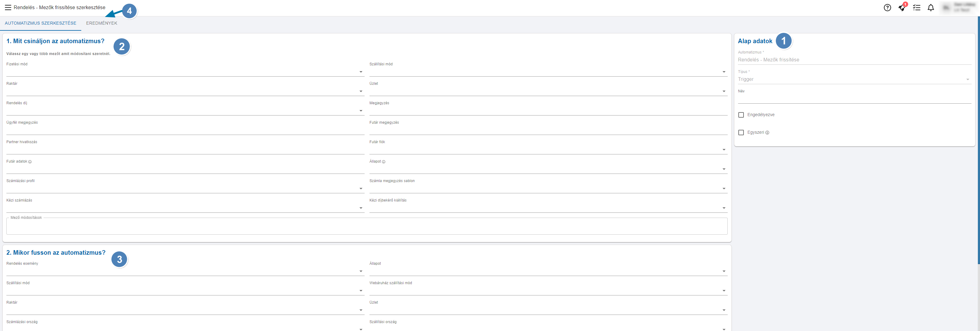The image size is (980, 331).
Task: Click the info icon beside top Állapot label
Action: click(383, 162)
